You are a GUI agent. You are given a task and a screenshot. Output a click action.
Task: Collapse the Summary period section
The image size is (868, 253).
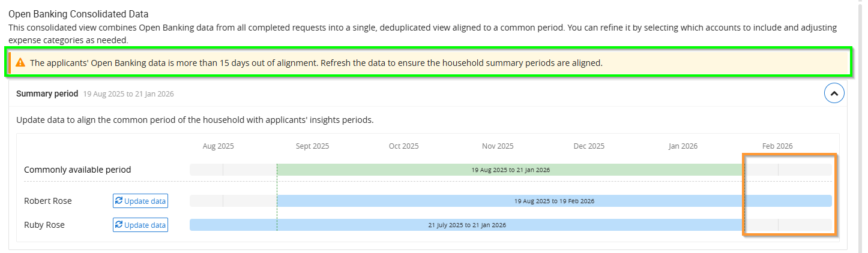point(834,93)
